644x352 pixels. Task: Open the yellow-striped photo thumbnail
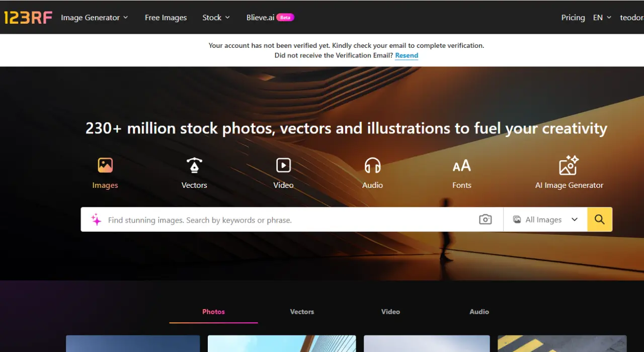[x=562, y=343]
